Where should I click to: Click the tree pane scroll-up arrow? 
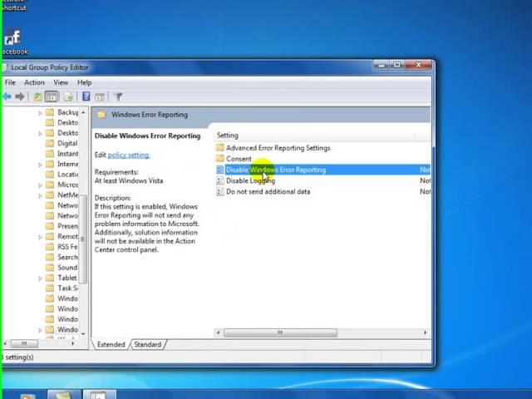[x=83, y=112]
